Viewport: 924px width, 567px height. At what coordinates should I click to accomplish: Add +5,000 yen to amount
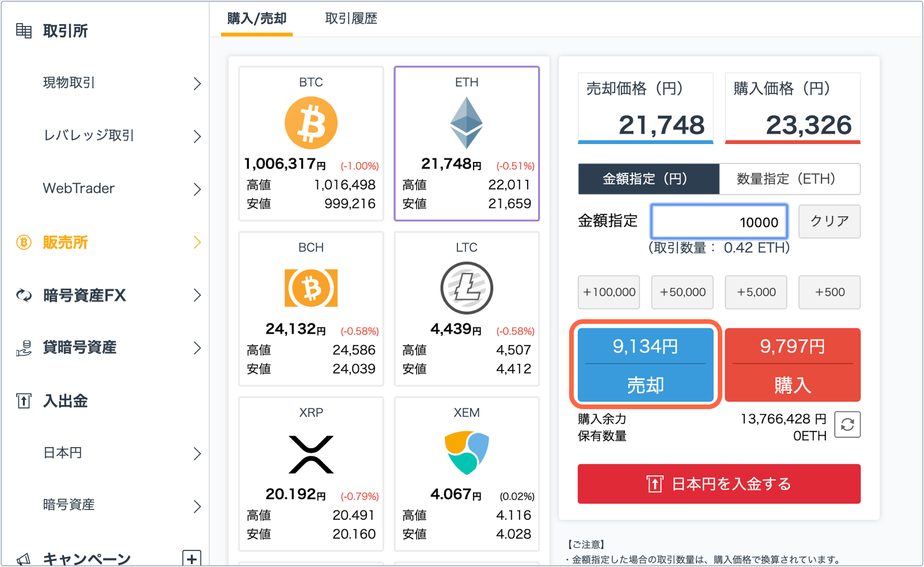coord(756,292)
